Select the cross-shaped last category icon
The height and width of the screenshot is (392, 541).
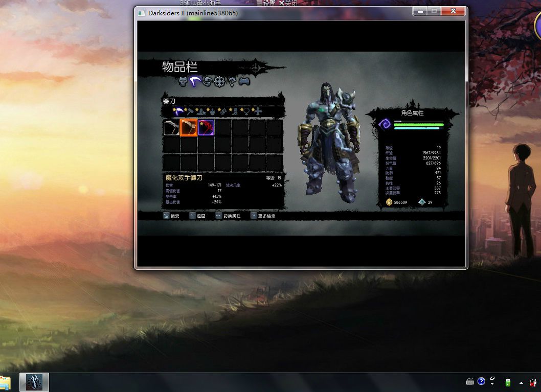pos(257,111)
